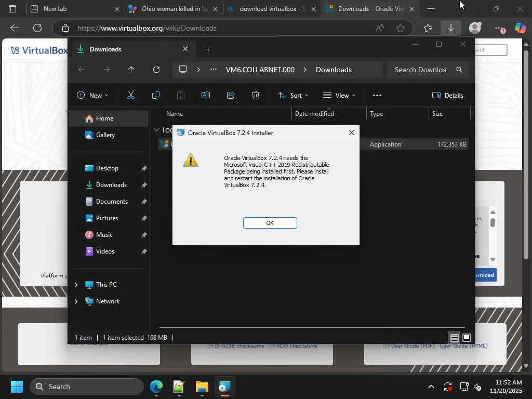Toggle the Details pane button

(x=447, y=96)
